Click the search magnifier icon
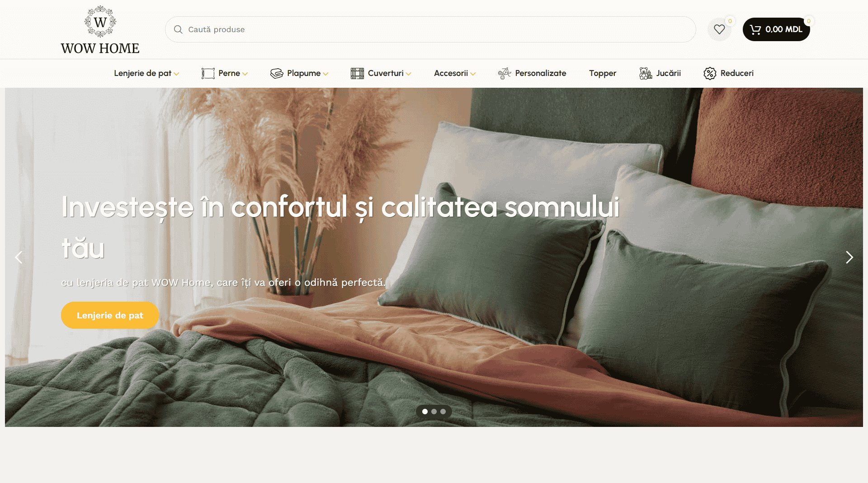The height and width of the screenshot is (483, 868). tap(178, 29)
